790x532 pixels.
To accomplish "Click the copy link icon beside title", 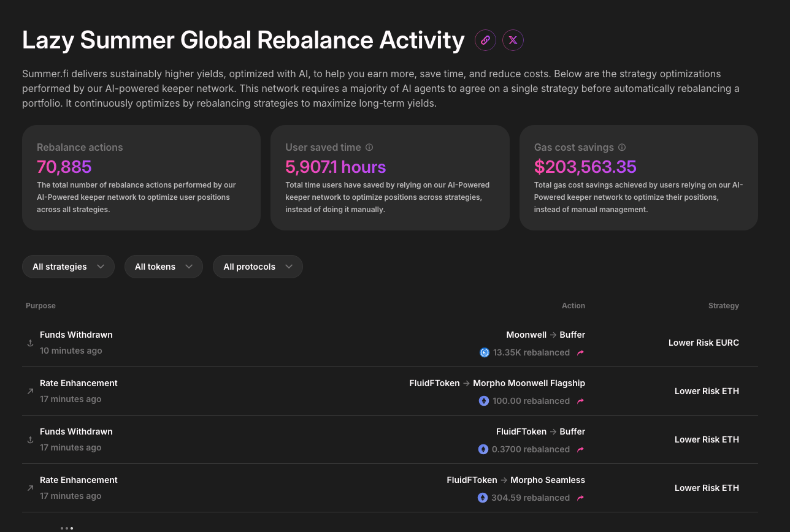I will pos(485,40).
